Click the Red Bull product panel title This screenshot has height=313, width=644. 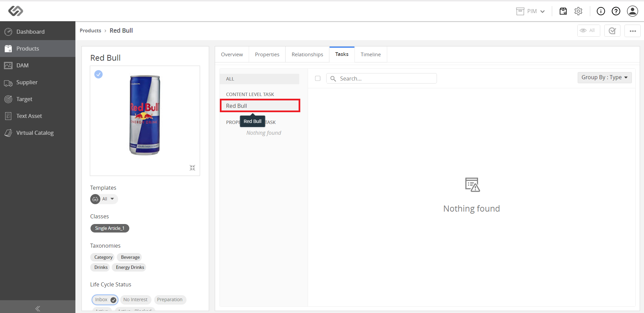[105, 58]
